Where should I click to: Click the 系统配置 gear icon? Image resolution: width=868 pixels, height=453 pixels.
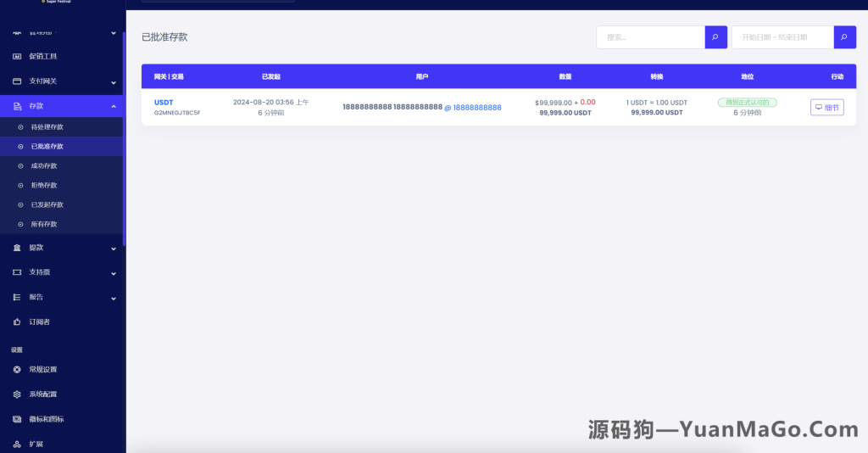click(x=17, y=394)
